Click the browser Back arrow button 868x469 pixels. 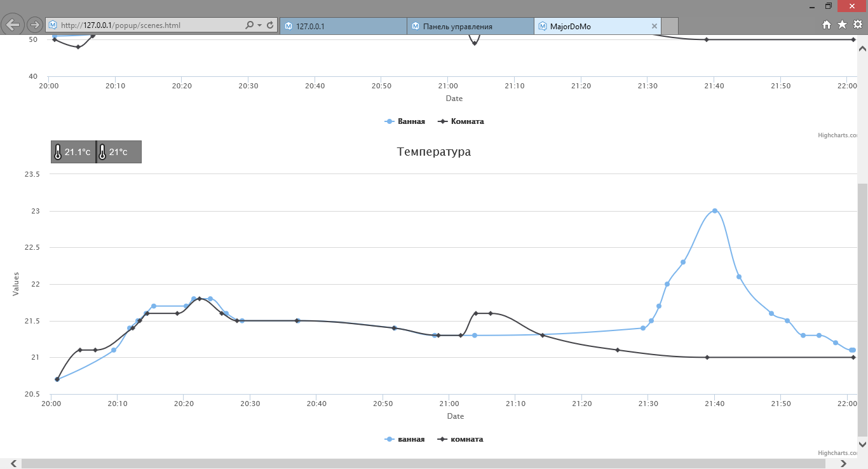[13, 25]
